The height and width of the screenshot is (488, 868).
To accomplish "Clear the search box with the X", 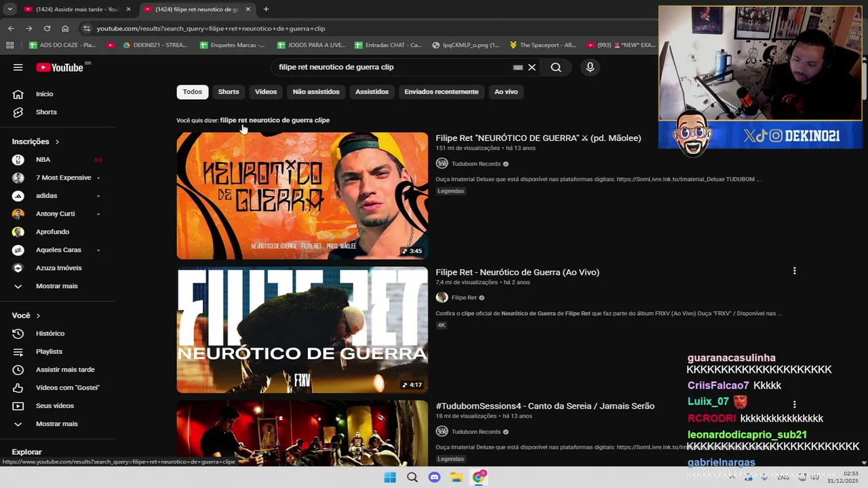I will pyautogui.click(x=532, y=67).
